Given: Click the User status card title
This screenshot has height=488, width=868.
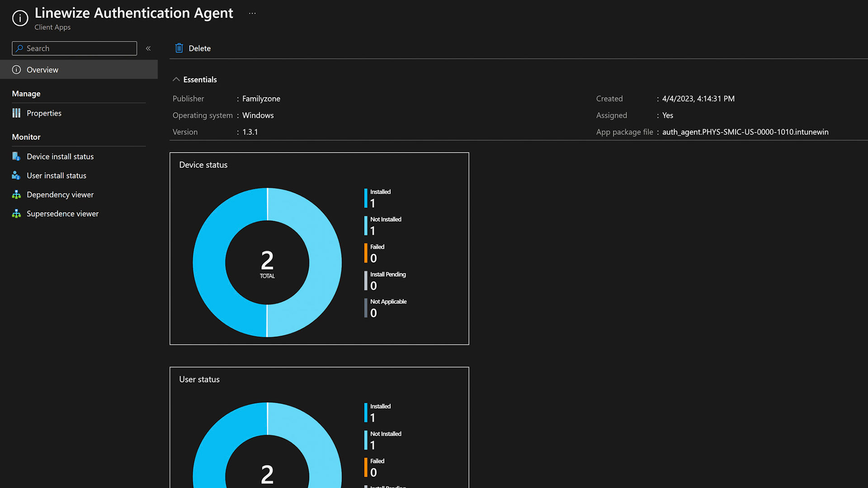Looking at the screenshot, I should [199, 380].
